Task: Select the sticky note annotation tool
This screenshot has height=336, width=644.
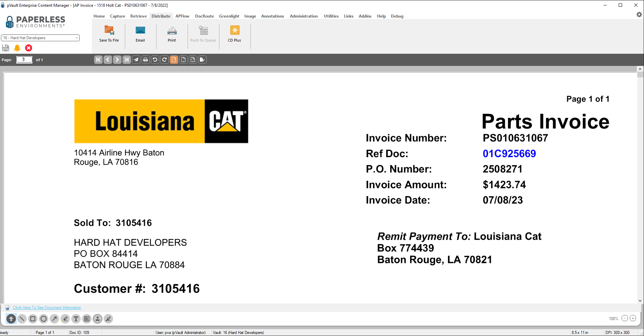Action: click(x=87, y=319)
